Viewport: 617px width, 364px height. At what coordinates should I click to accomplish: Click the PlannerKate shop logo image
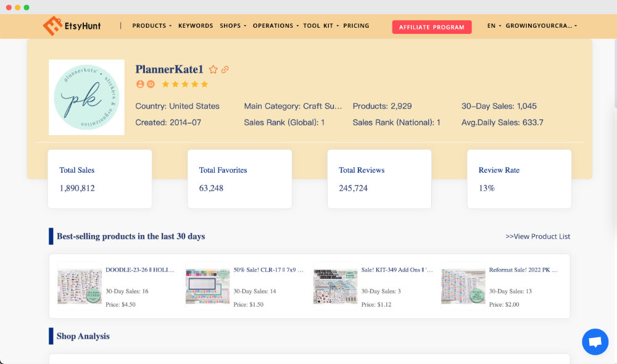tap(86, 97)
